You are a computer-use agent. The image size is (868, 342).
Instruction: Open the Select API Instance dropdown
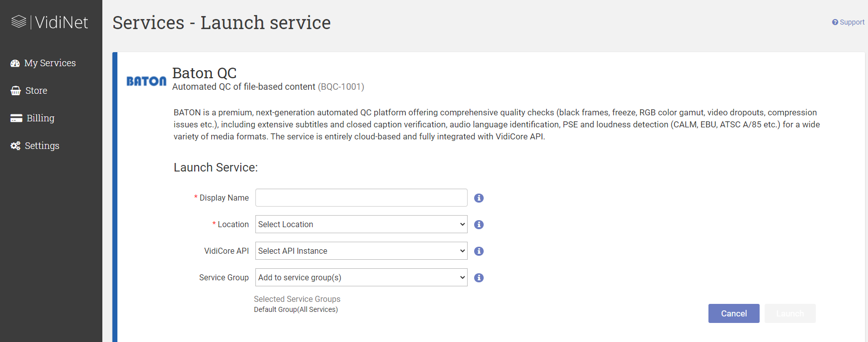[361, 251]
